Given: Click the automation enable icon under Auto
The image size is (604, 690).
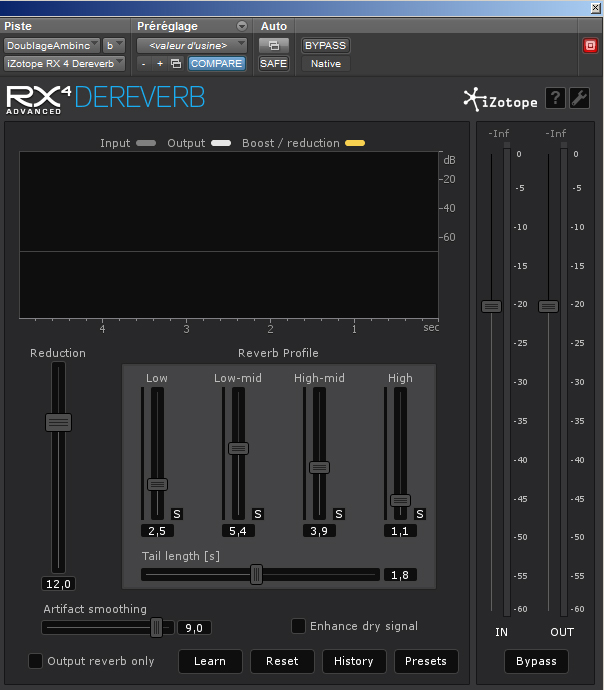Looking at the screenshot, I should [x=274, y=45].
